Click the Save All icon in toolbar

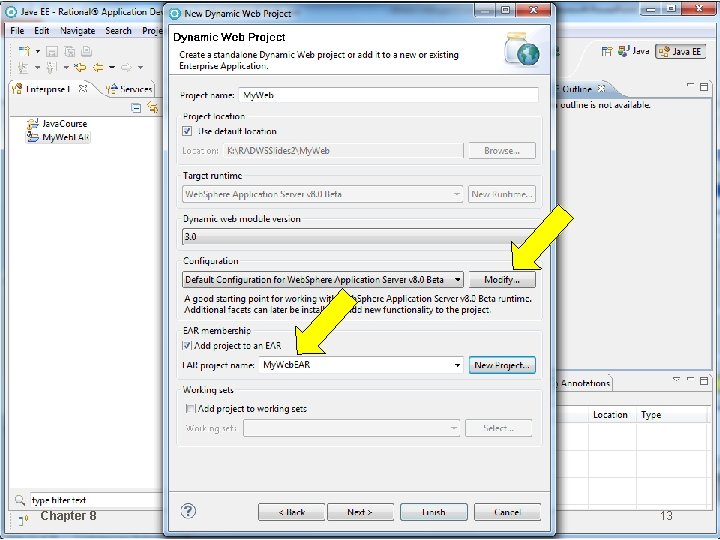coord(69,51)
